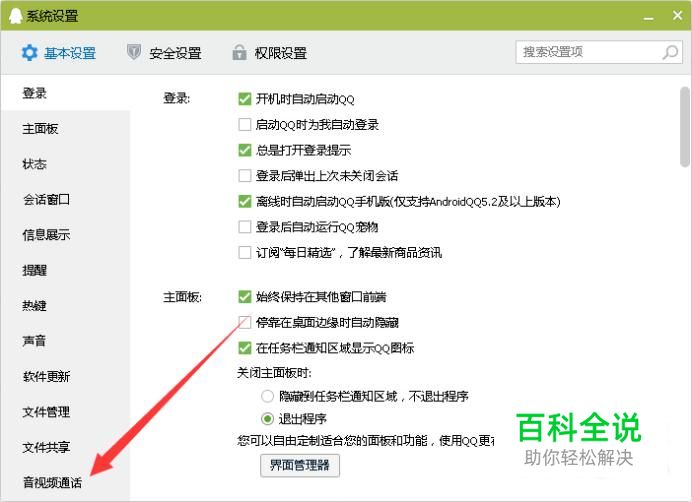Open 提醒 settings in sidebar
Viewport: 692px width, 502px height.
pyautogui.click(x=65, y=270)
